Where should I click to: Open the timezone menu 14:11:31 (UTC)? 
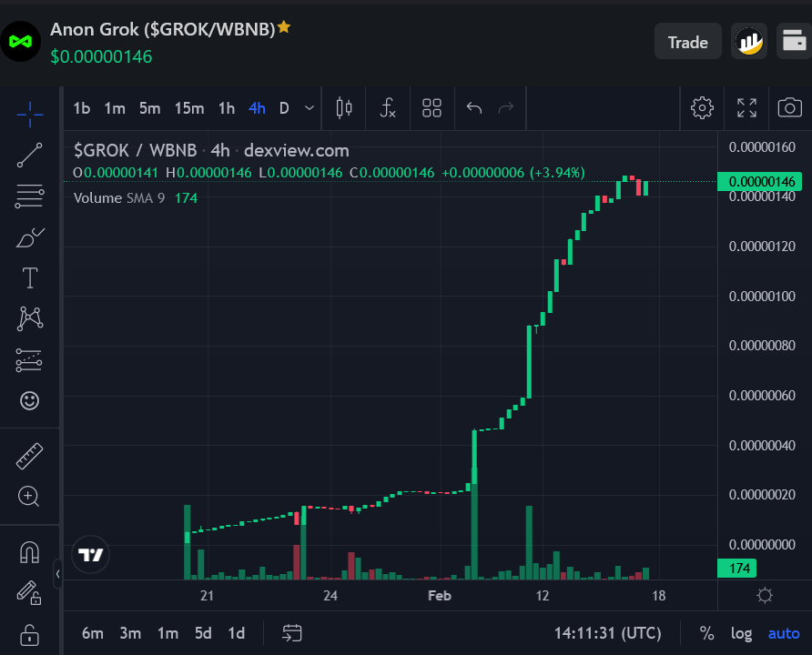[607, 633]
